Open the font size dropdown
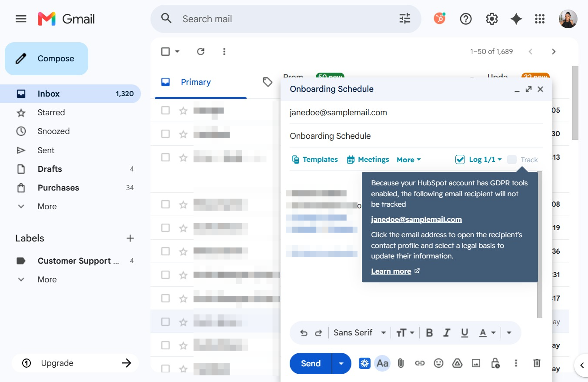 tap(405, 333)
